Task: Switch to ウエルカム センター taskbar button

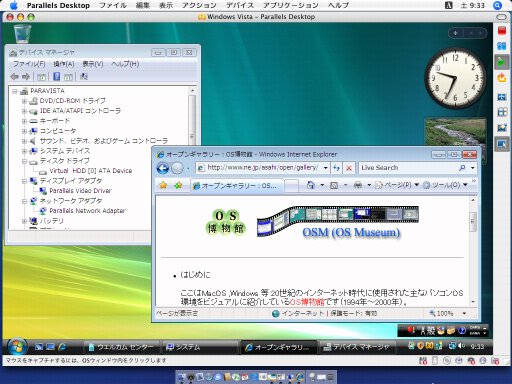Action: [122, 347]
